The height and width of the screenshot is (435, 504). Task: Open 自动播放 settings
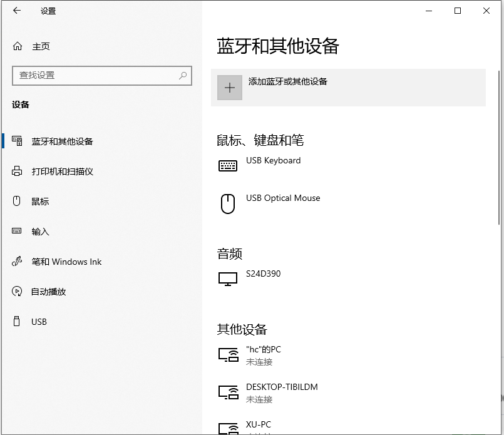pos(48,292)
